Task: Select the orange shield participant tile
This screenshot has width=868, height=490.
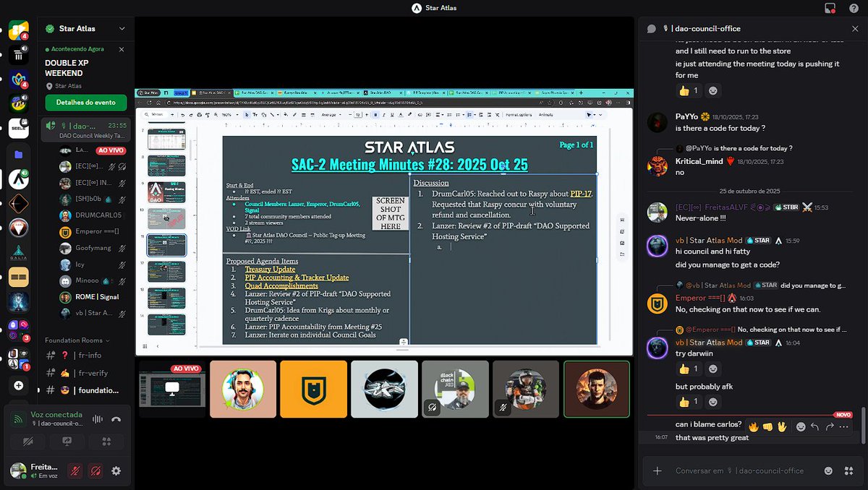Action: (x=314, y=389)
